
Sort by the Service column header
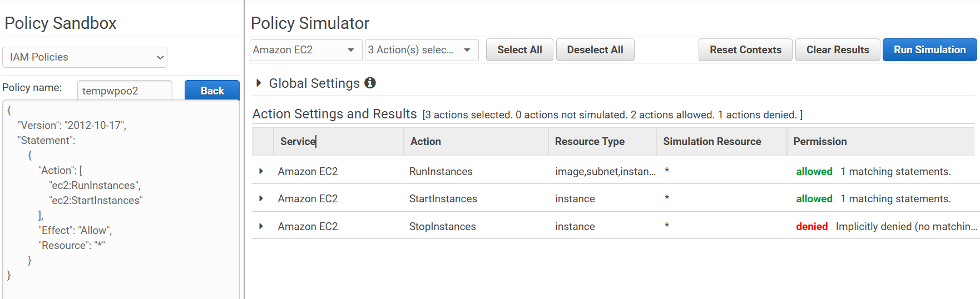coord(298,142)
